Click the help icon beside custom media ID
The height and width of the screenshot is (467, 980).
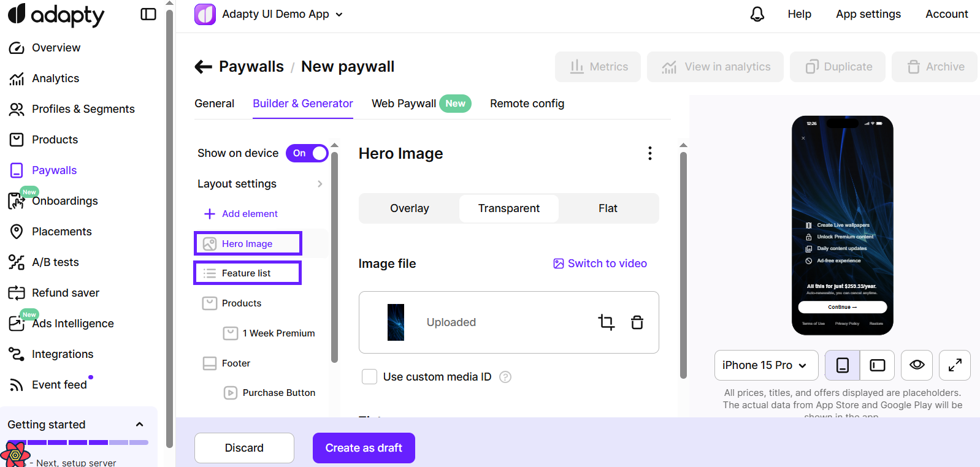[x=505, y=377]
